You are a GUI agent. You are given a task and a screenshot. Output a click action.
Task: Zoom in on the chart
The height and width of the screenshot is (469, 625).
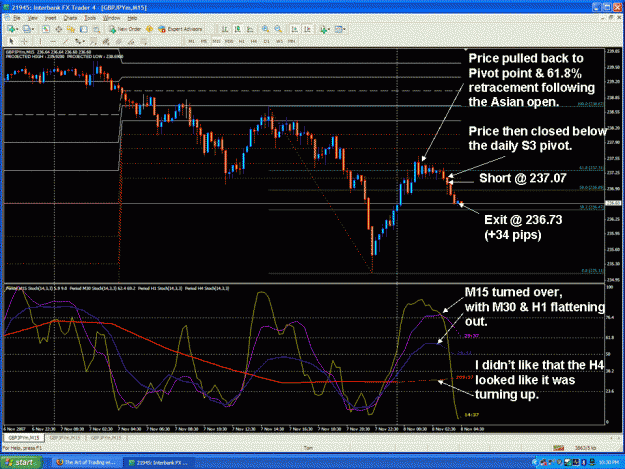coord(265,29)
